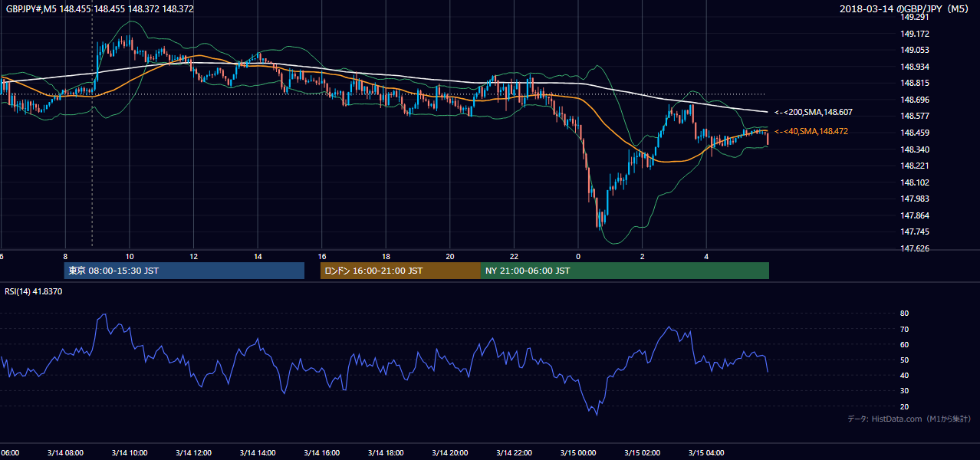Click price axis value 147.983
Image resolution: width=980 pixels, height=460 pixels.
pyautogui.click(x=914, y=199)
